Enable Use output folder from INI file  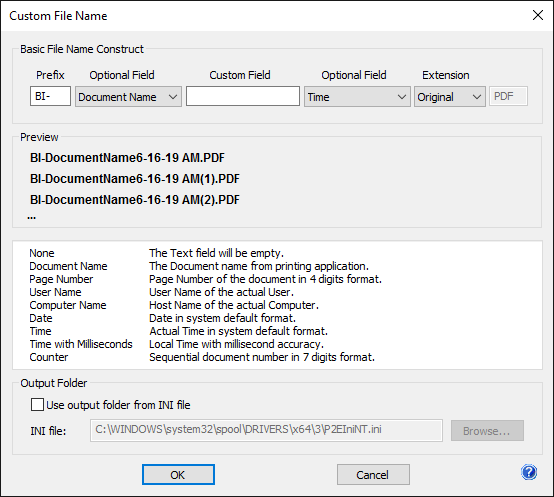(x=37, y=405)
